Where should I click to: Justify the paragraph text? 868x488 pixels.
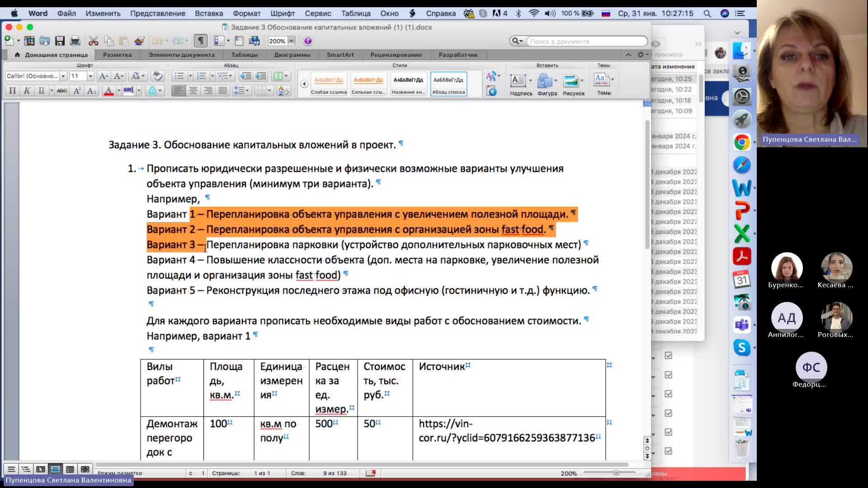click(222, 91)
